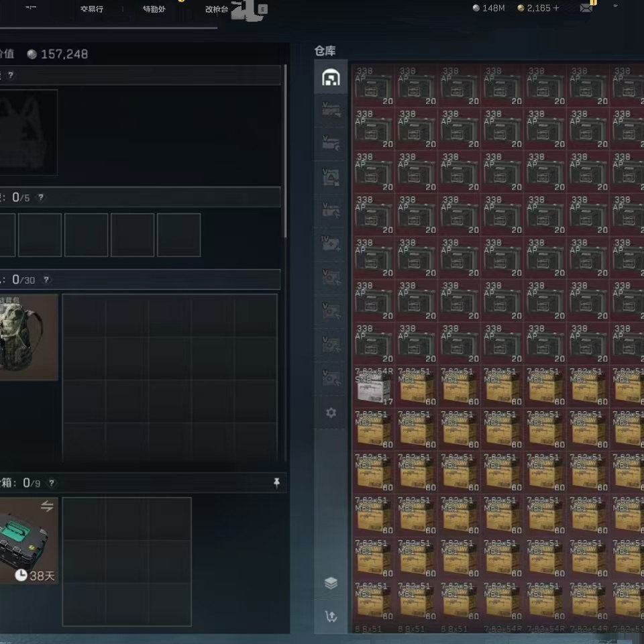The width and height of the screenshot is (644, 644).
Task: Open the IV-level case tab with plus sign
Action: pyautogui.click(x=331, y=243)
